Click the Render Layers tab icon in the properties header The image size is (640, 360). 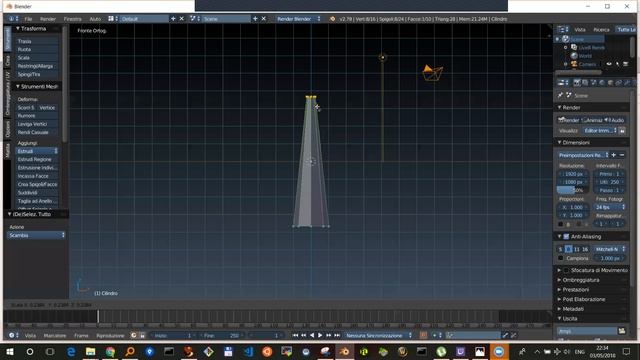click(x=585, y=82)
